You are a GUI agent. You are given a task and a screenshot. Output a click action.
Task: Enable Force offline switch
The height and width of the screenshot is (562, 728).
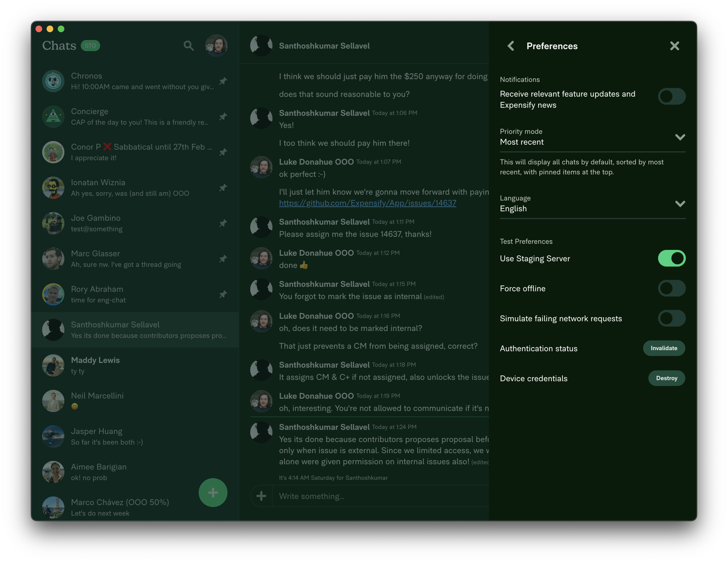pyautogui.click(x=671, y=288)
